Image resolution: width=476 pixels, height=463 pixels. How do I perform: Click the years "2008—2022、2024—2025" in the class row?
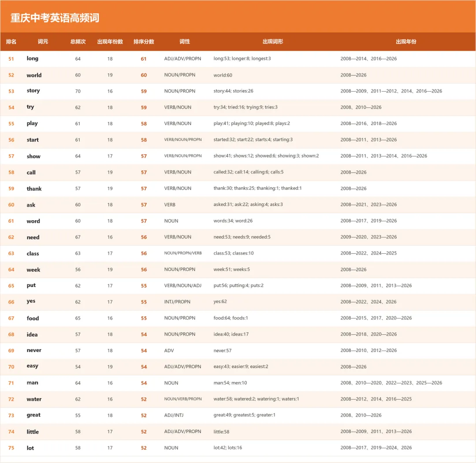coord(368,253)
